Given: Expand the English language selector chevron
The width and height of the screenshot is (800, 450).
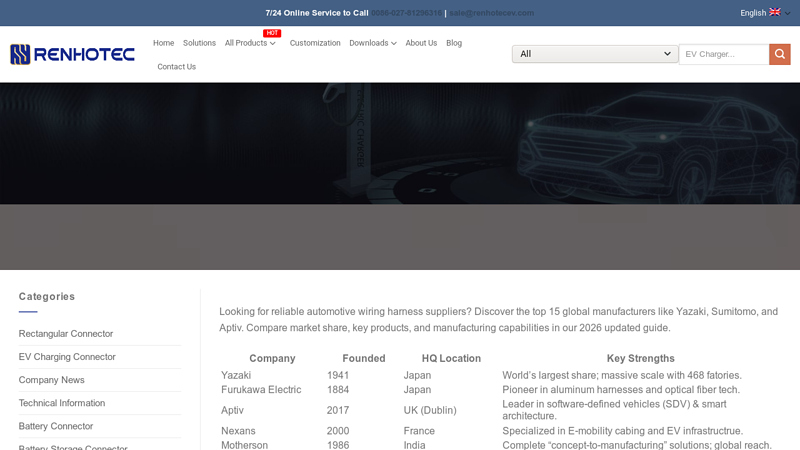Looking at the screenshot, I should (787, 13).
